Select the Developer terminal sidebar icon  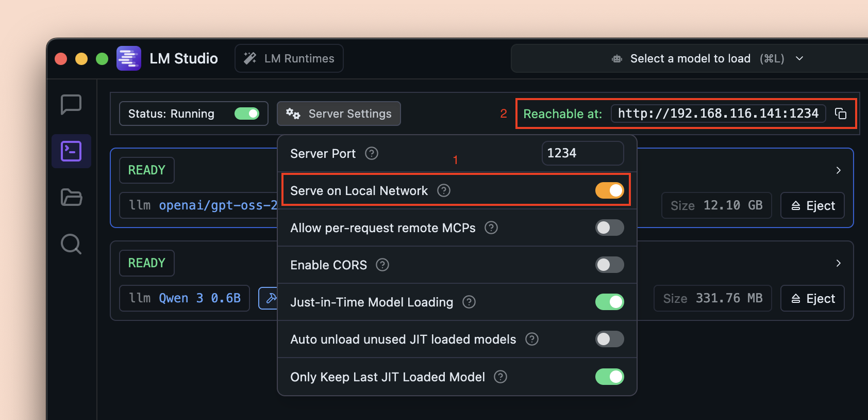tap(71, 151)
